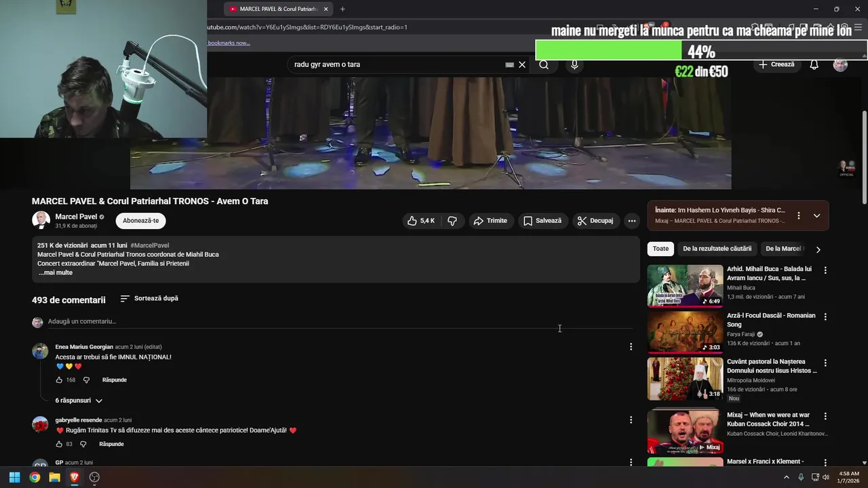Like the video with thumbs up
The height and width of the screenshot is (488, 868).
click(x=420, y=221)
